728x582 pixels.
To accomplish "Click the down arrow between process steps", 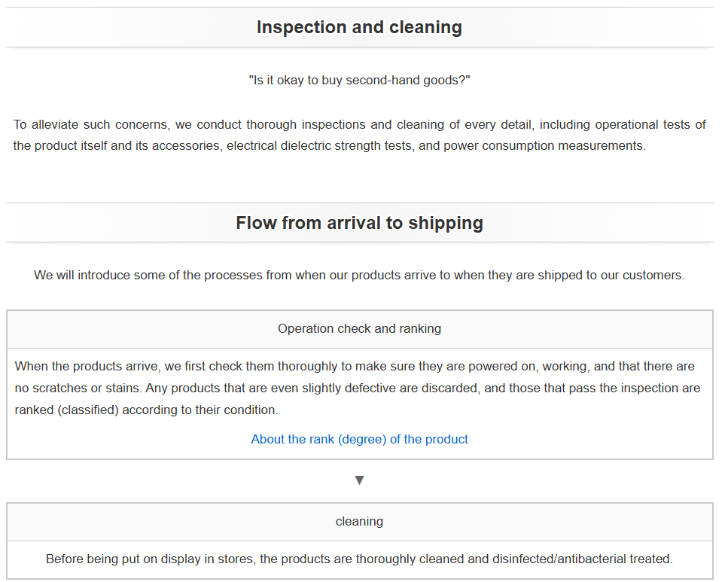I will tap(359, 480).
